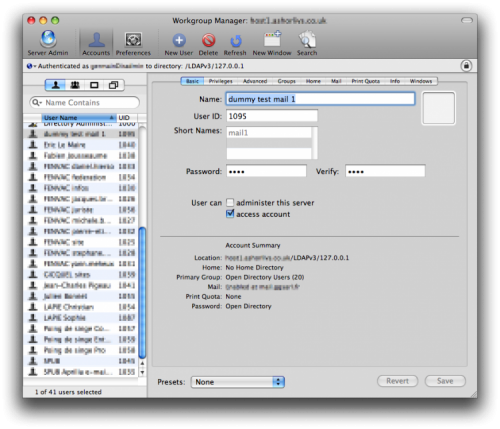Switch to the Groups tab
Viewport: 500px width, 429px height.
coord(287,81)
